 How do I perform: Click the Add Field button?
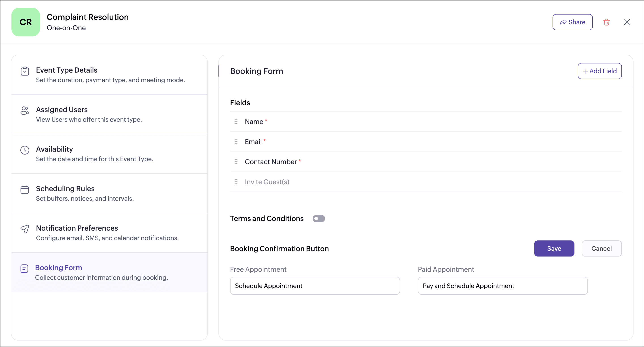600,71
